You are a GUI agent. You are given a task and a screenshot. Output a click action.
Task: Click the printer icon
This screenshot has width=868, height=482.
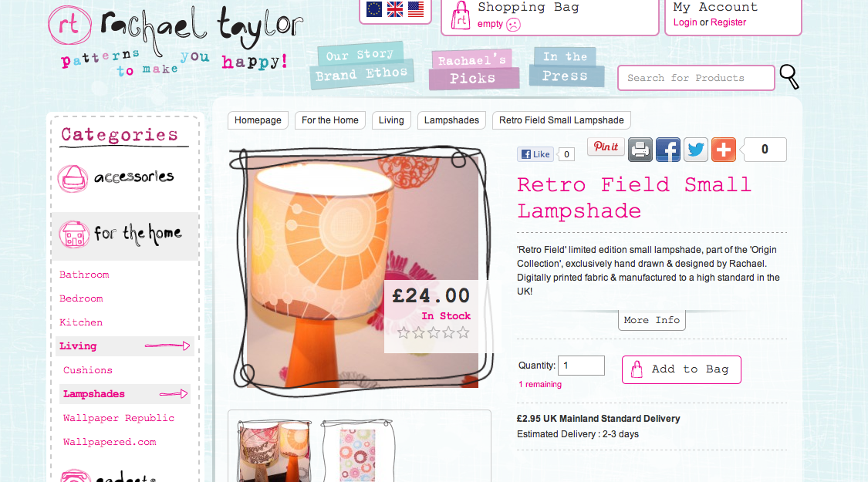pos(640,150)
